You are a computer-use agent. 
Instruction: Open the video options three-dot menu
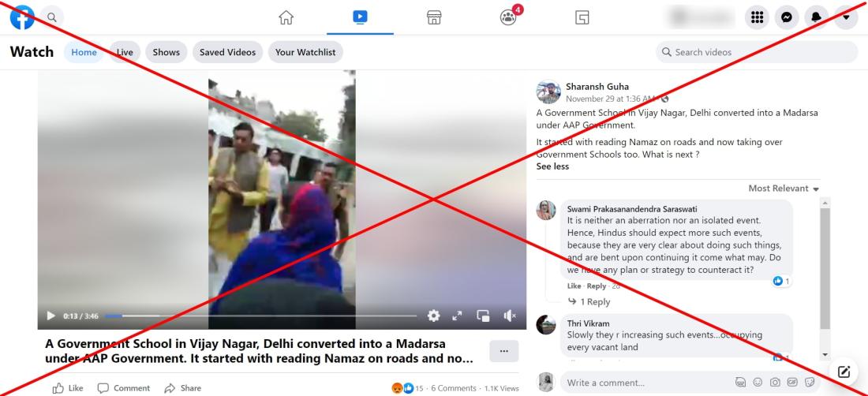tap(503, 351)
